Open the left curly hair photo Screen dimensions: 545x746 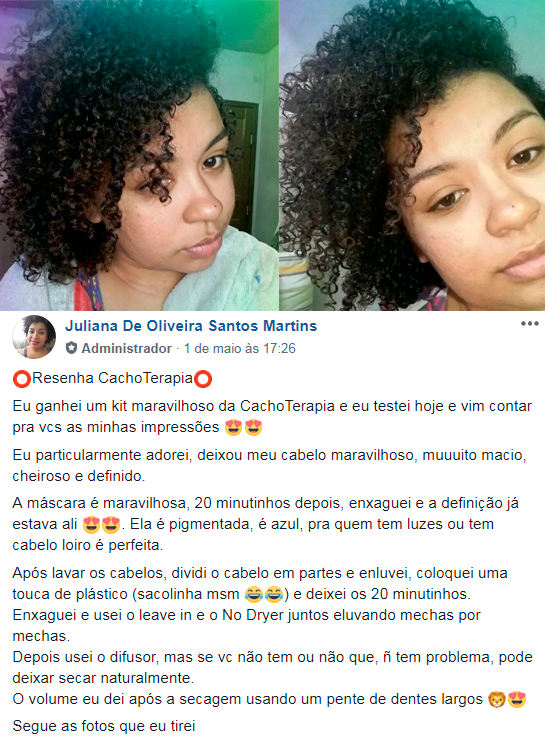(x=139, y=155)
